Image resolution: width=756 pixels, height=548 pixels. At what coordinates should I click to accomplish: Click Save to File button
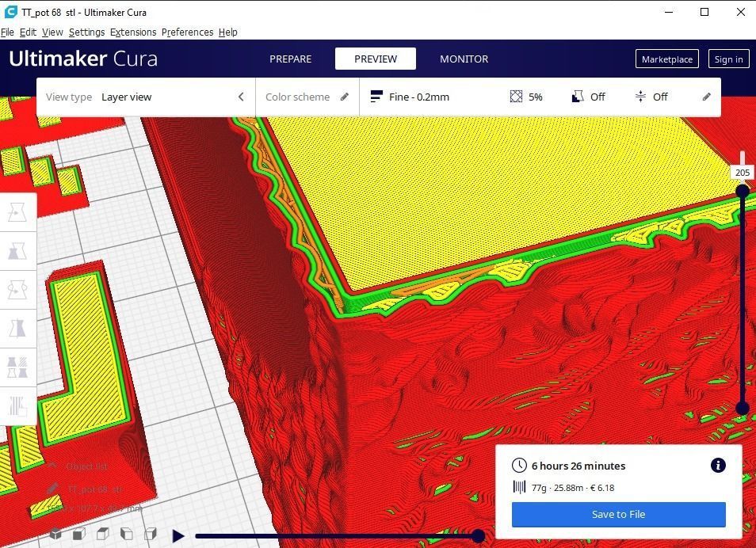coord(619,514)
